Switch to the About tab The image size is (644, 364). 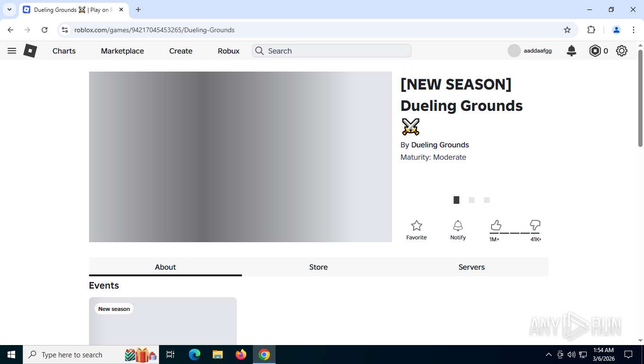(x=165, y=267)
